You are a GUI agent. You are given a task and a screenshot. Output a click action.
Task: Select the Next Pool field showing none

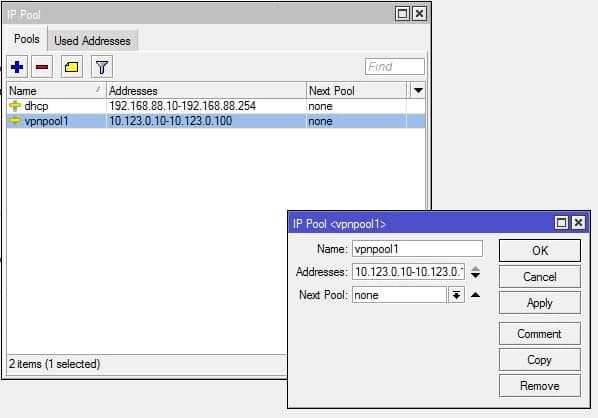pos(399,295)
